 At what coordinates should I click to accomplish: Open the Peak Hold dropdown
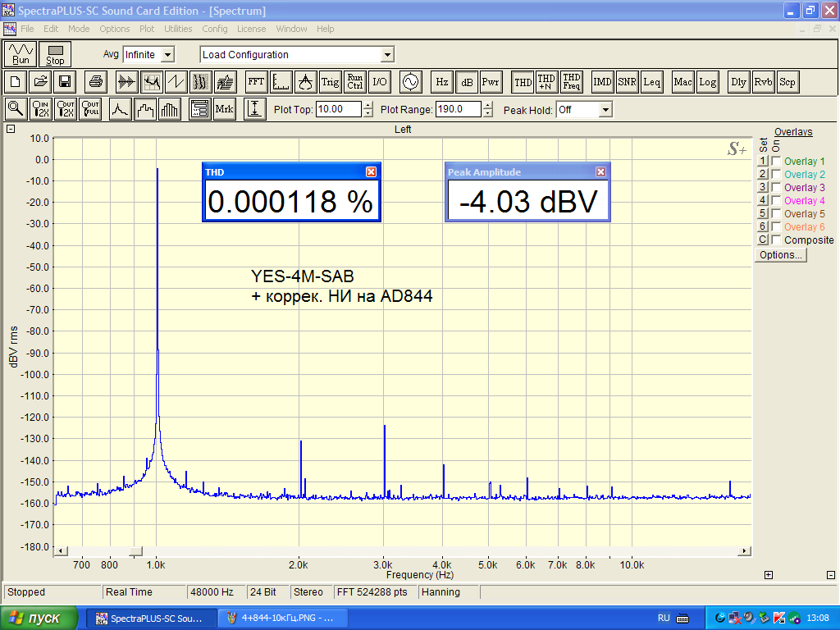(605, 110)
